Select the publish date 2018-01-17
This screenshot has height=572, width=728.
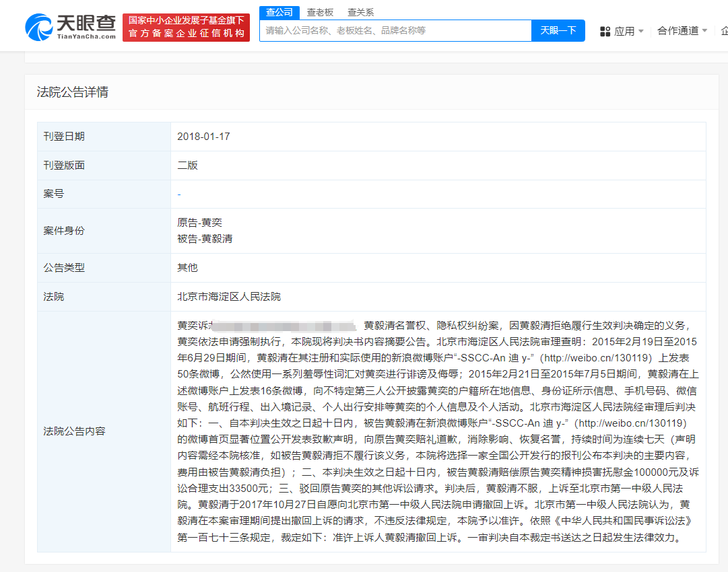click(203, 137)
